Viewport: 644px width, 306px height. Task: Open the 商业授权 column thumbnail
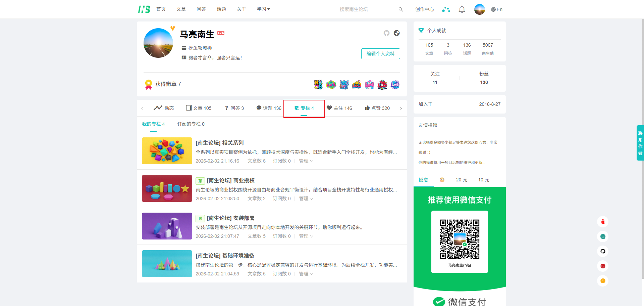pos(167,188)
